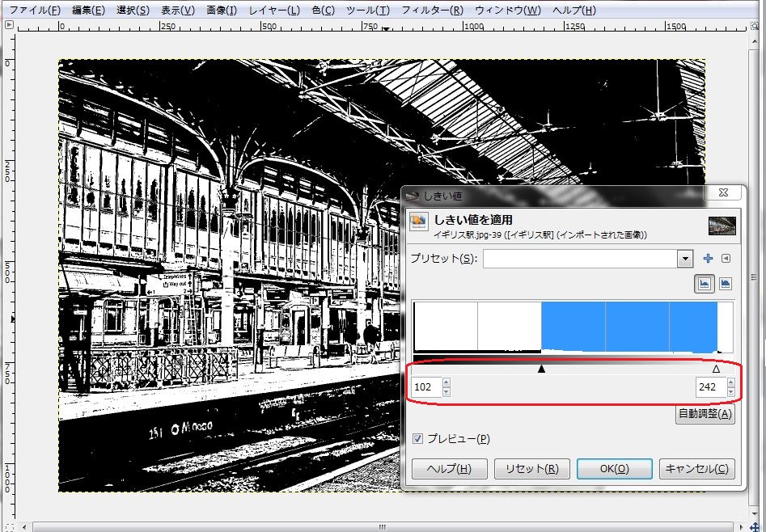Click the low threshold value field 102
This screenshot has width=766, height=532.
[x=426, y=387]
